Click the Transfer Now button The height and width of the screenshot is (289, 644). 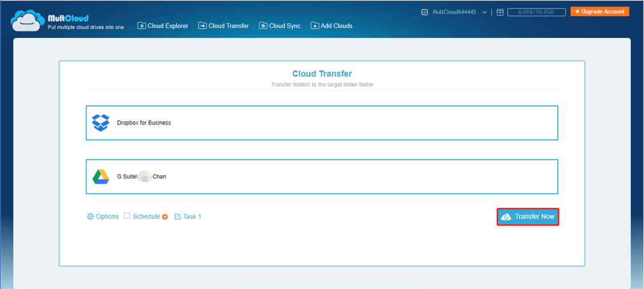(528, 217)
